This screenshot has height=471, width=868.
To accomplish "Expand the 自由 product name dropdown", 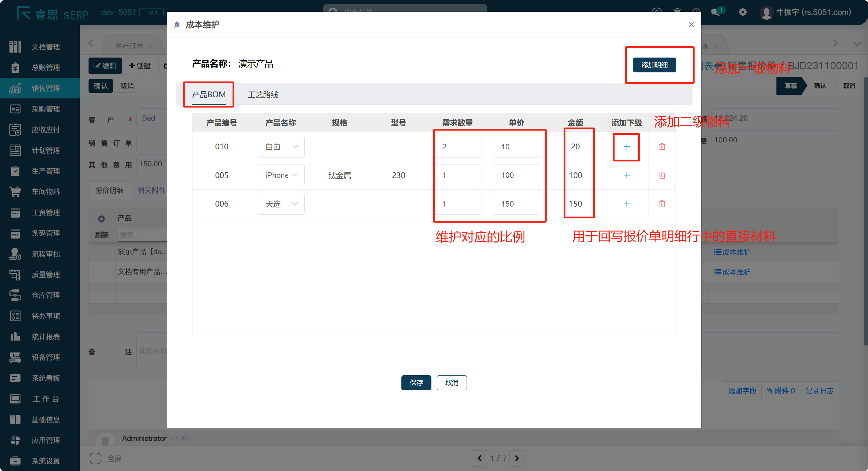I will coord(280,147).
